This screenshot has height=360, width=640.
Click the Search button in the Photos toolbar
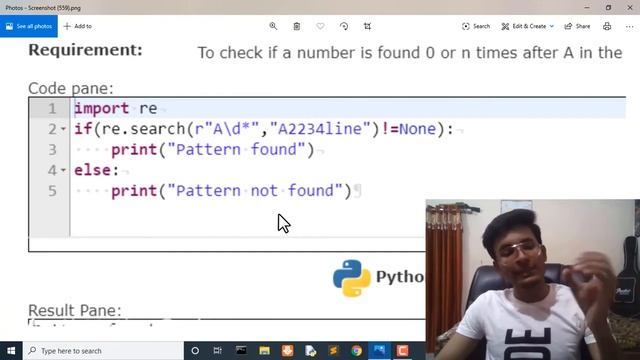pyautogui.click(x=476, y=26)
